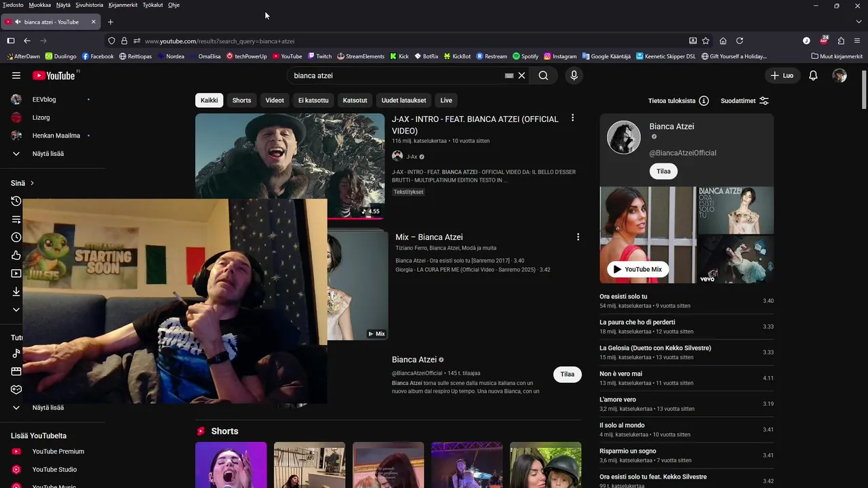This screenshot has height=488, width=868.
Task: Click the browser back arrow
Action: 27,41
